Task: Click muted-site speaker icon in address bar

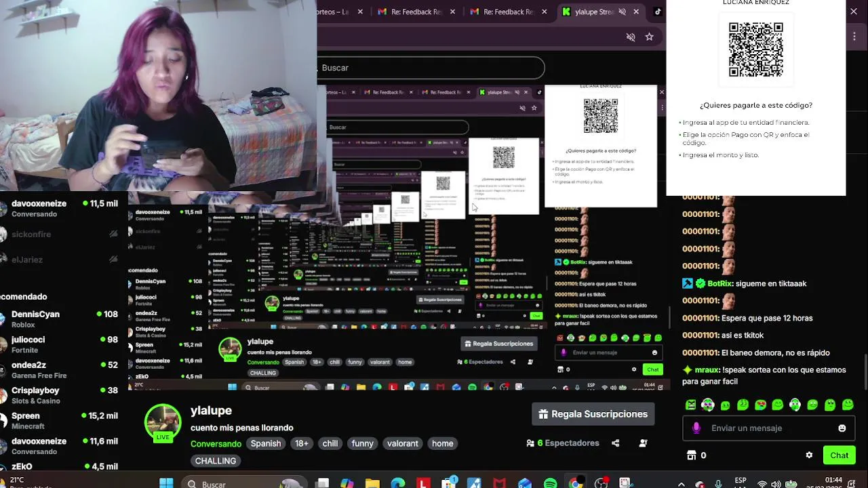Action: [631, 37]
